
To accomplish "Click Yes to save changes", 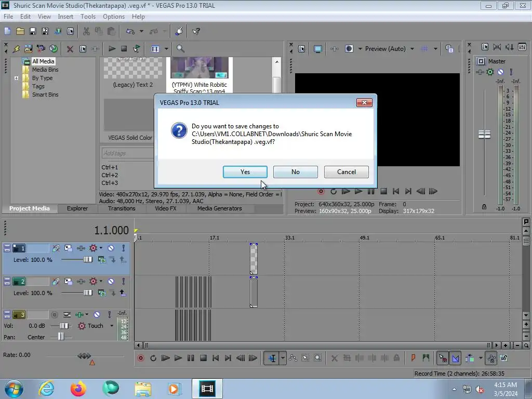I will pos(245,172).
